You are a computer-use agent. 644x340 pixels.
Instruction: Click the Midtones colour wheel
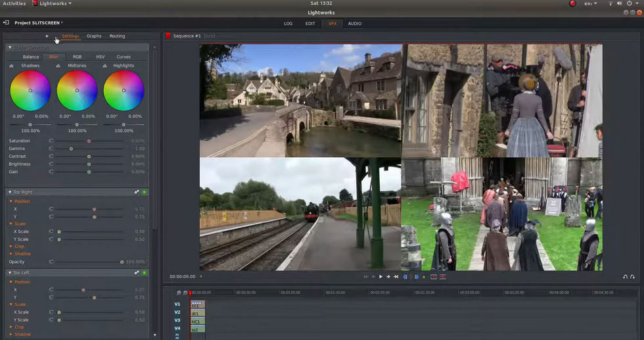tap(77, 91)
